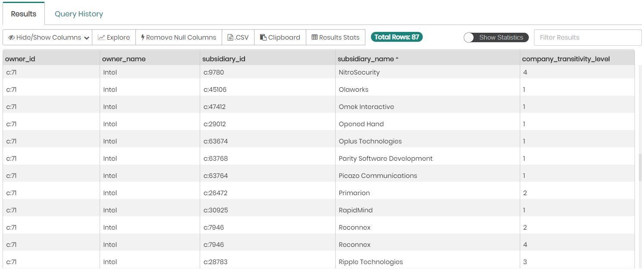This screenshot has width=644, height=271.
Task: Click the eye icon on Hide/Show Columns
Action: pos(12,37)
